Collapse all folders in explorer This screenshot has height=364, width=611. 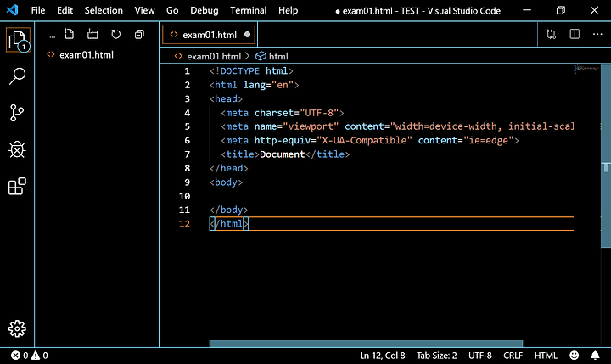pyautogui.click(x=139, y=34)
